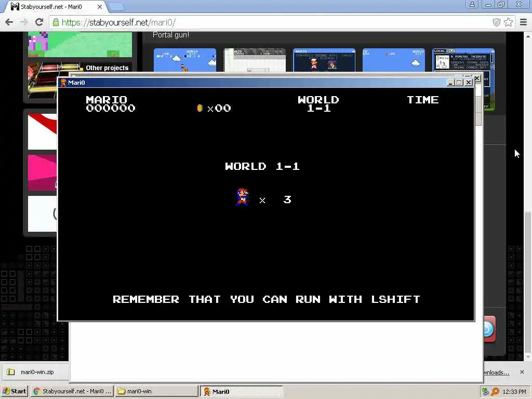Image resolution: width=532 pixels, height=399 pixels.
Task: Maximize the Mari0 game window
Action: click(x=459, y=83)
